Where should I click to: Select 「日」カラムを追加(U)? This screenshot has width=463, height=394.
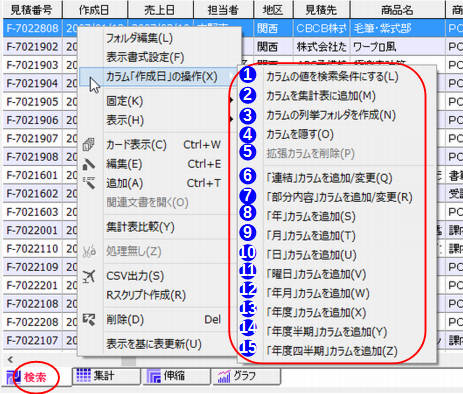(337, 255)
